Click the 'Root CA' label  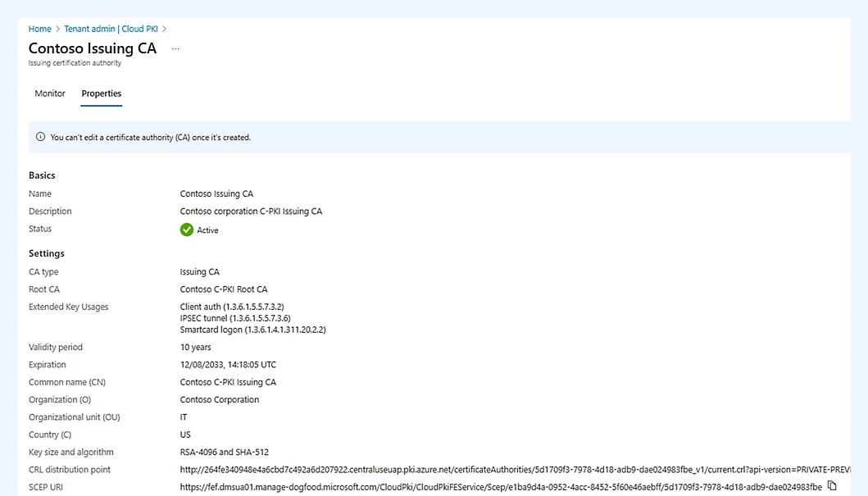click(x=44, y=289)
